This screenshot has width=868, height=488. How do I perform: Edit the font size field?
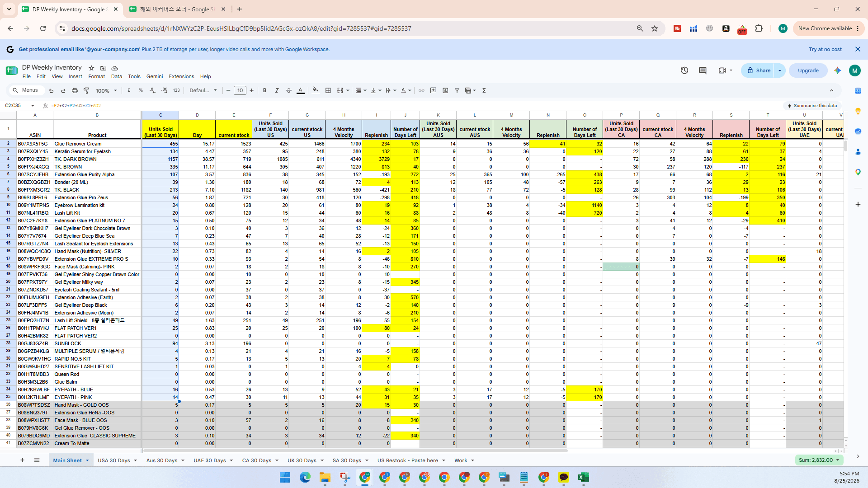pos(240,90)
